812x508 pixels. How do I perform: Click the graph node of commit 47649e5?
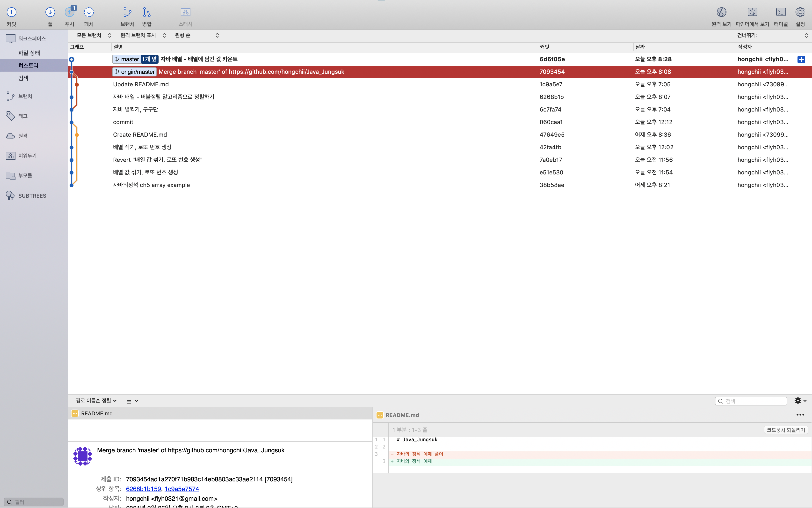click(x=77, y=135)
